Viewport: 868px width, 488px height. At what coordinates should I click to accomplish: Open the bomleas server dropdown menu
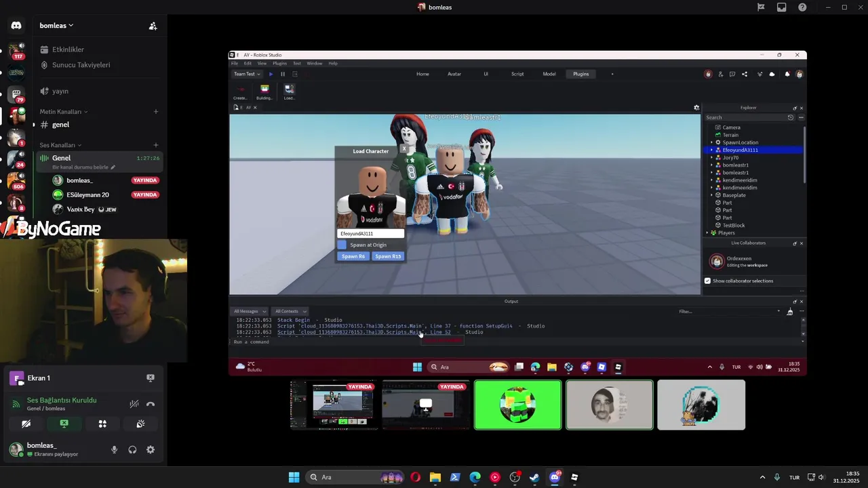click(57, 26)
